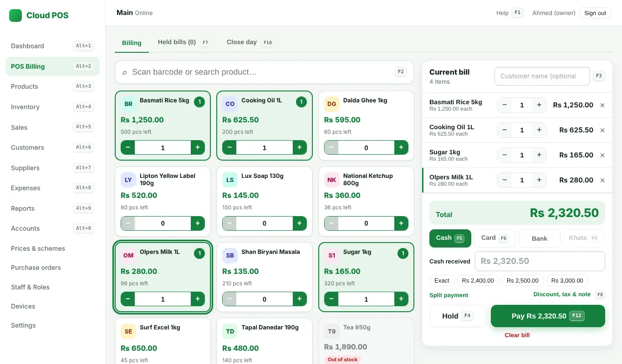This screenshot has height=364, width=622.
Task: Open Prices & schemes page
Action: [52, 248]
